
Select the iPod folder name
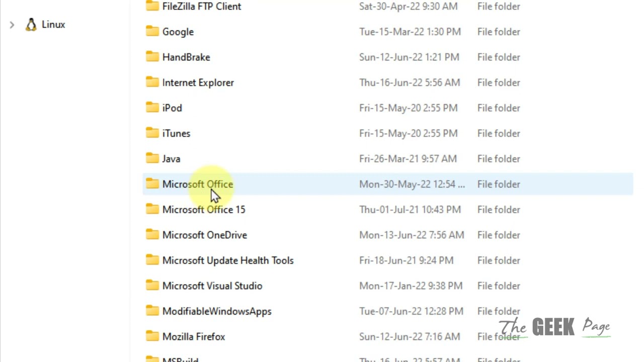click(172, 108)
